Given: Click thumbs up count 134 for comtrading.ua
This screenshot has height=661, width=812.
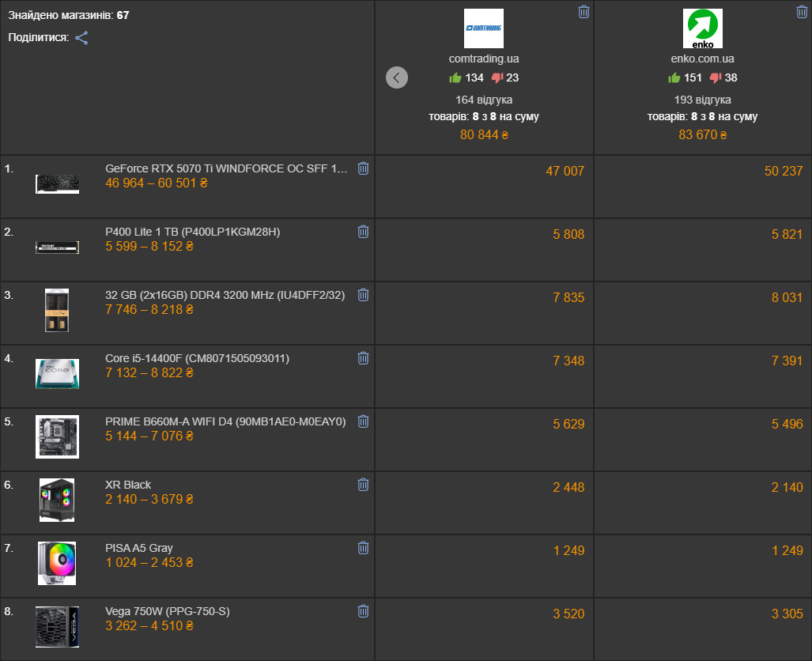Looking at the screenshot, I should click(466, 77).
